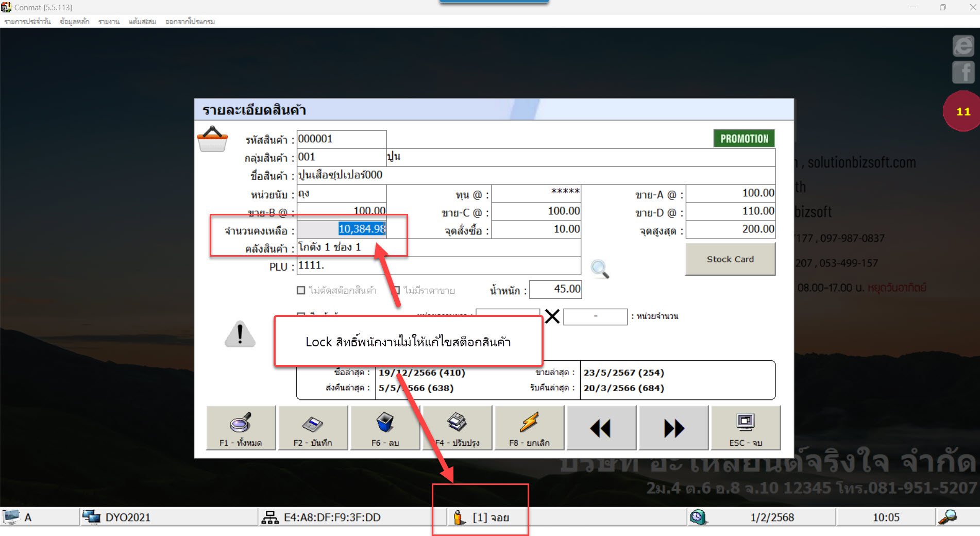
Task: Click the magnifier search icon beside PLU
Action: (x=599, y=269)
